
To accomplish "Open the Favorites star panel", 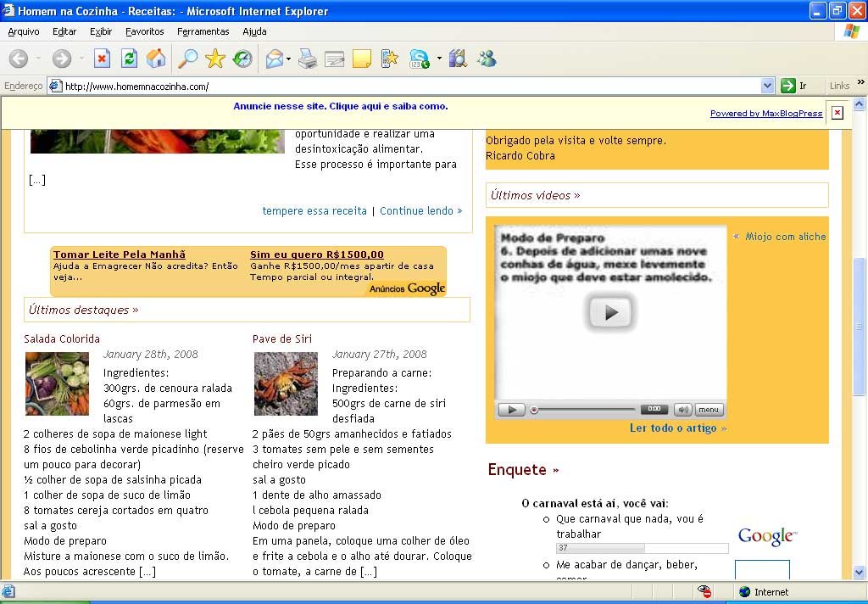I will point(215,59).
